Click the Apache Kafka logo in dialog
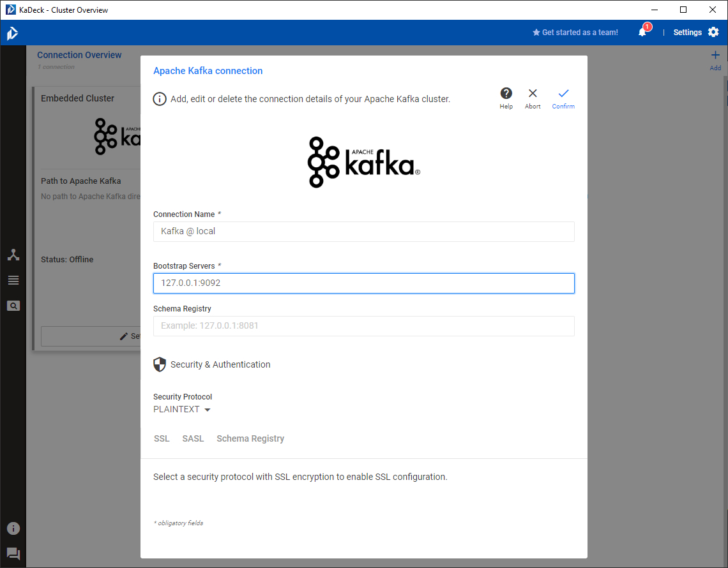The height and width of the screenshot is (568, 728). click(363, 162)
